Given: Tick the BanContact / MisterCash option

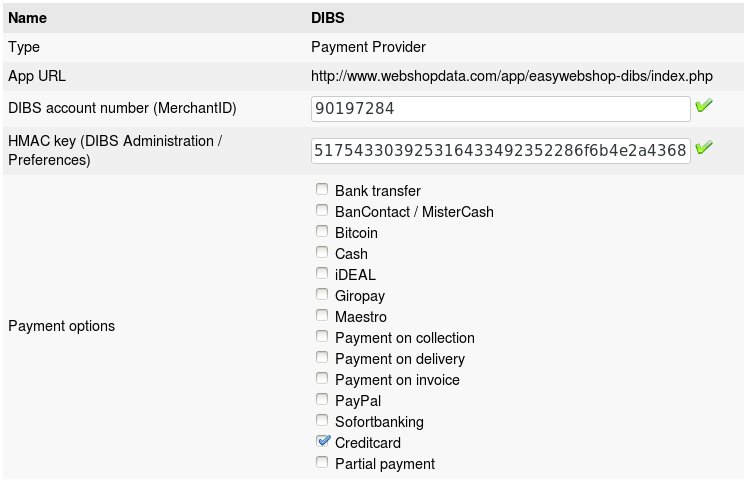Looking at the screenshot, I should pyautogui.click(x=322, y=211).
